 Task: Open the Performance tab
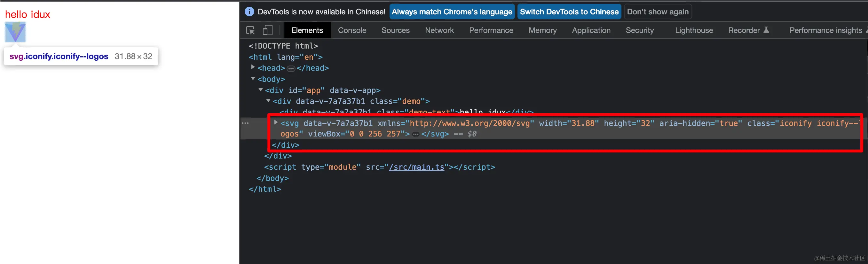click(491, 30)
